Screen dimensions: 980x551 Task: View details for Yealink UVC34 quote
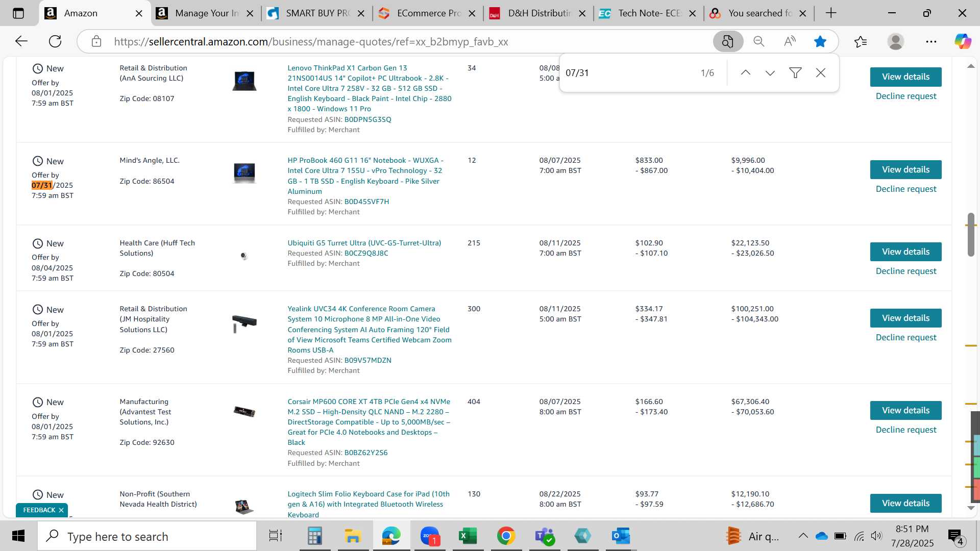pos(905,318)
